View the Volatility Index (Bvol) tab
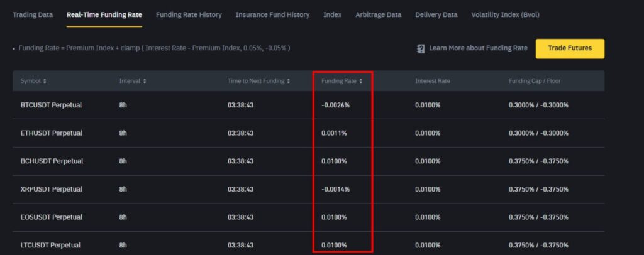 tap(505, 14)
